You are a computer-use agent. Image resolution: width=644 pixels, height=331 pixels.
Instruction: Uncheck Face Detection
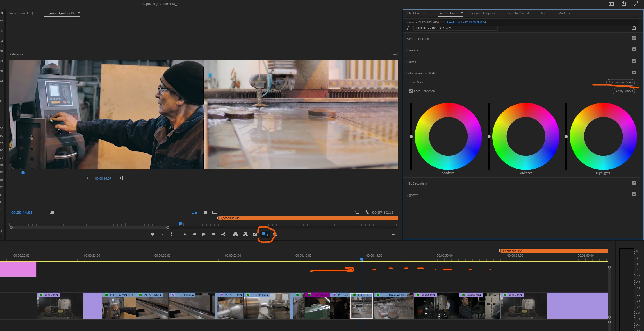[411, 91]
